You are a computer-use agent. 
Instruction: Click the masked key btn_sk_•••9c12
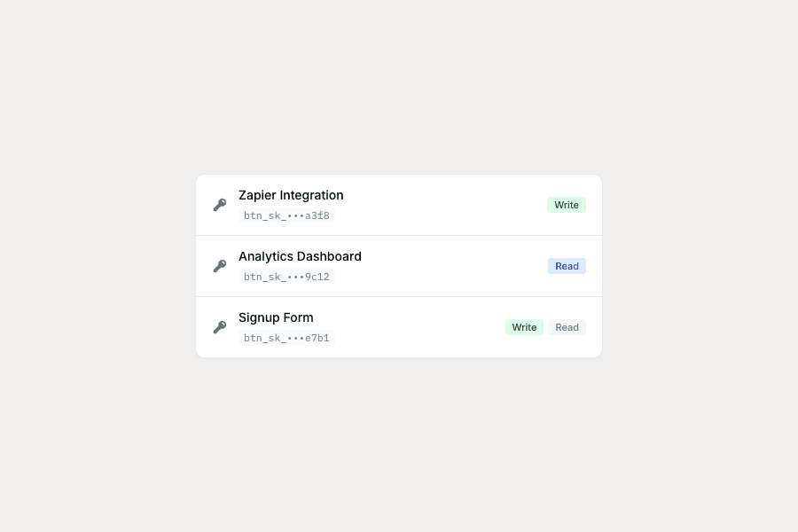pos(286,277)
